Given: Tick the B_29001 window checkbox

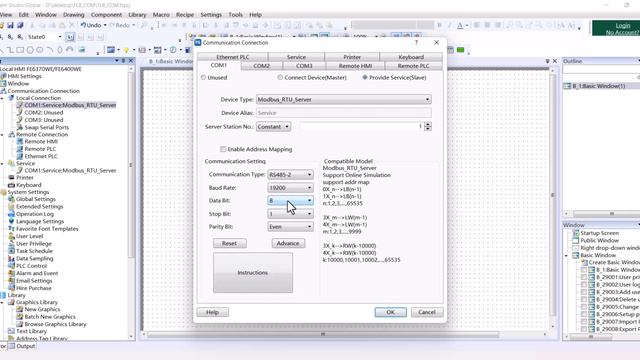Looking at the screenshot, I should coord(584,277).
